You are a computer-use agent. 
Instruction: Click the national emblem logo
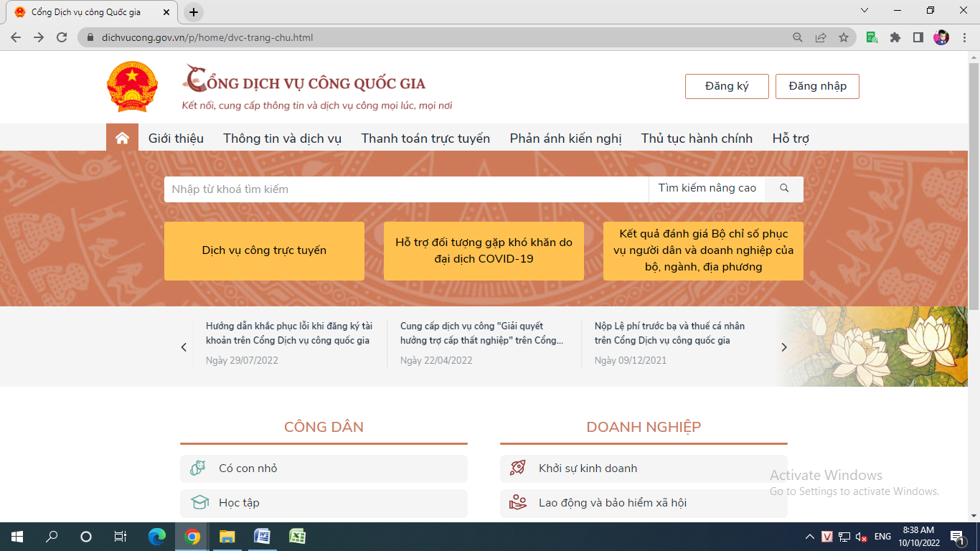pos(132,87)
